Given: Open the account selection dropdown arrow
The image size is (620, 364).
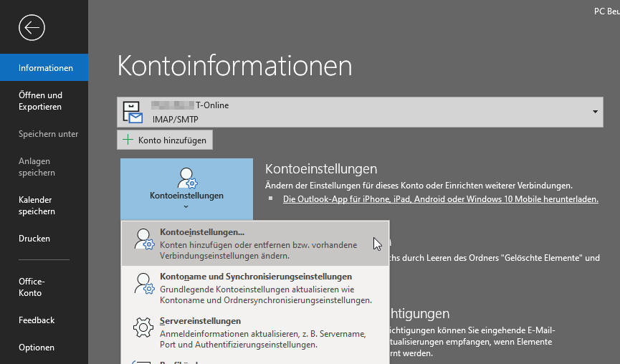Looking at the screenshot, I should tap(595, 112).
